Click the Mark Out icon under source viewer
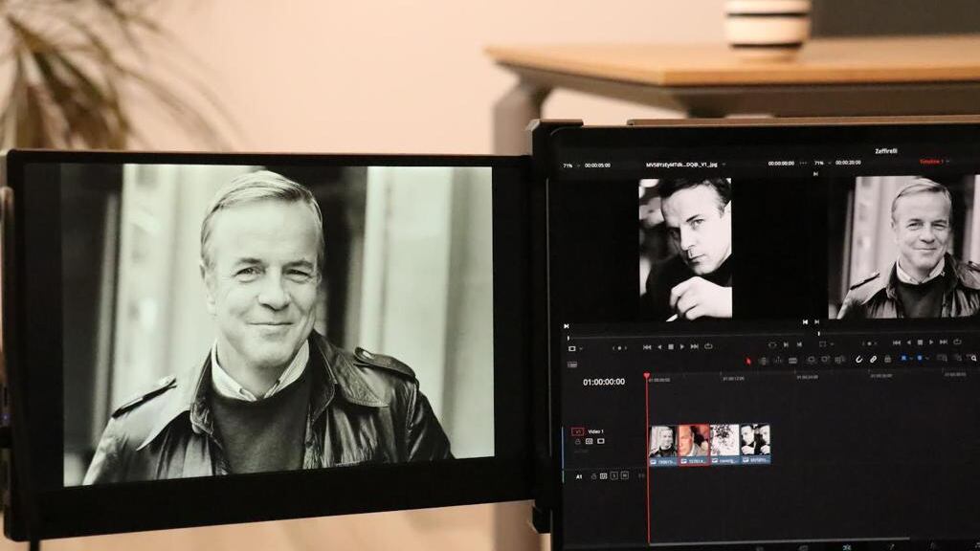The image size is (980, 551). coord(799,344)
